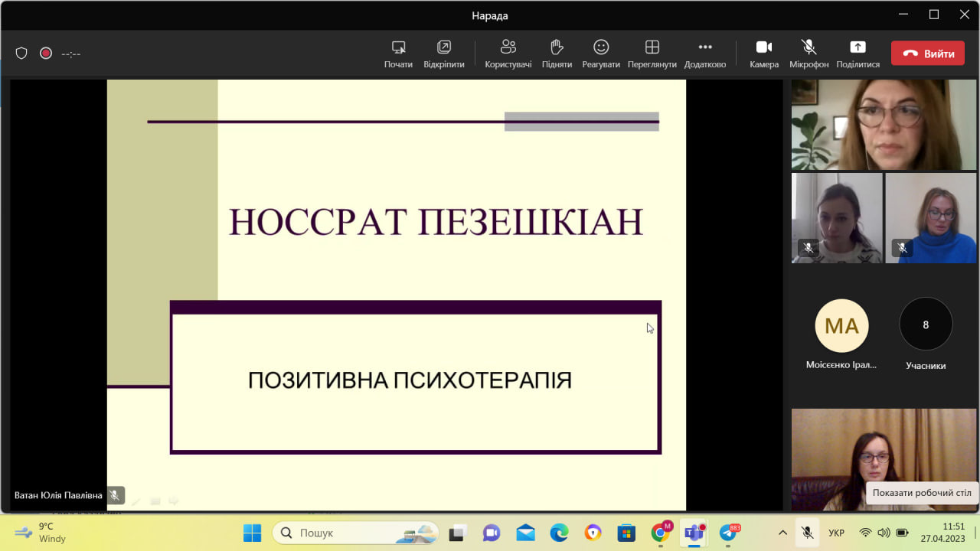
Task: Expand the Додатково more options menu
Action: [705, 53]
